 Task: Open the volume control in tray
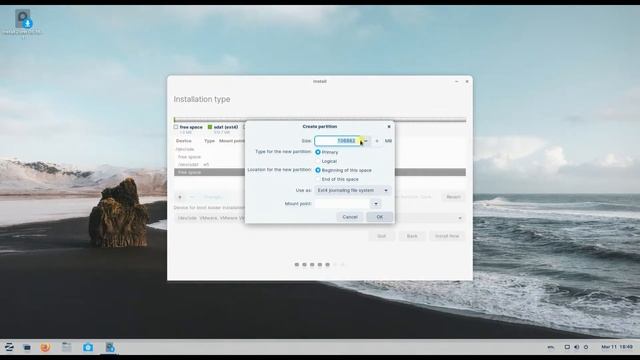point(576,347)
